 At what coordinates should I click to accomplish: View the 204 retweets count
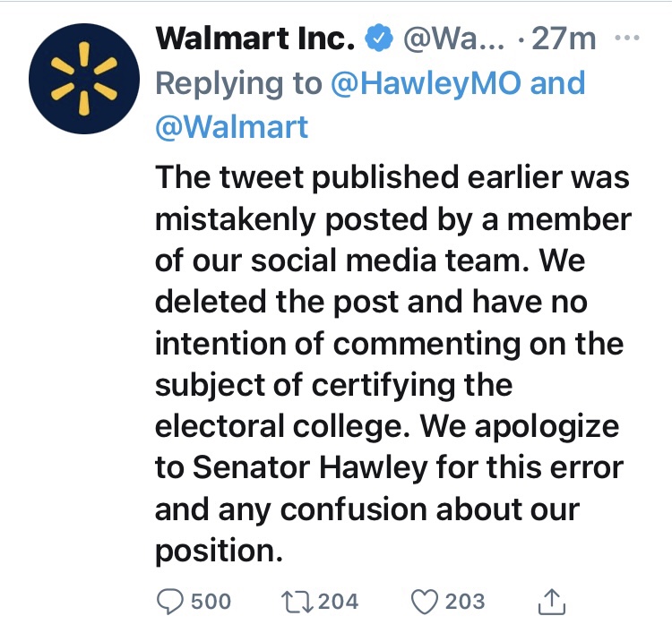click(338, 601)
